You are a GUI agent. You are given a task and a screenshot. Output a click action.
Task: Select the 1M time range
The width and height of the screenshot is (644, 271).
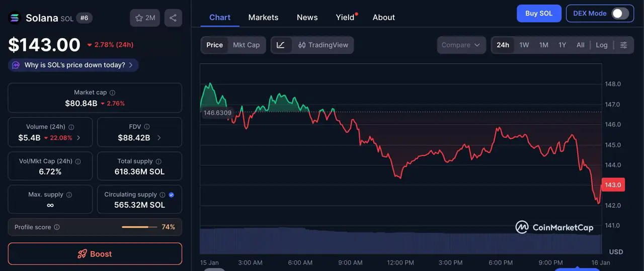[543, 45]
